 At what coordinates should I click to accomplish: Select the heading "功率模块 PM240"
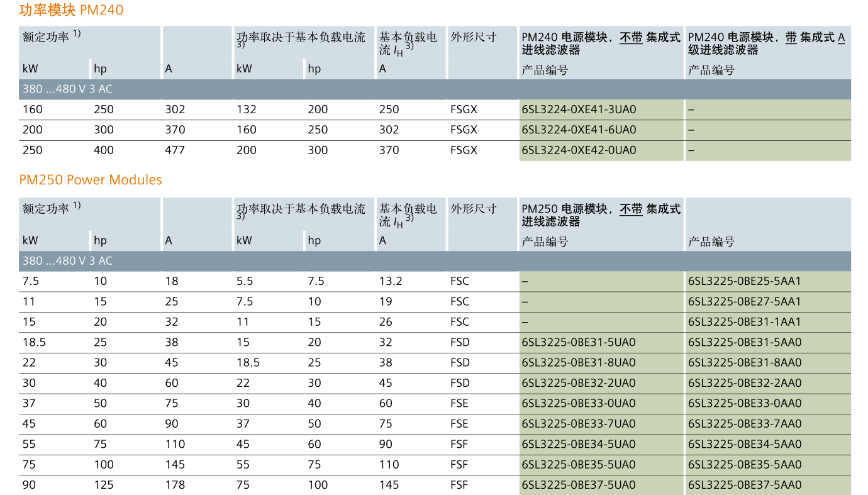tap(71, 10)
